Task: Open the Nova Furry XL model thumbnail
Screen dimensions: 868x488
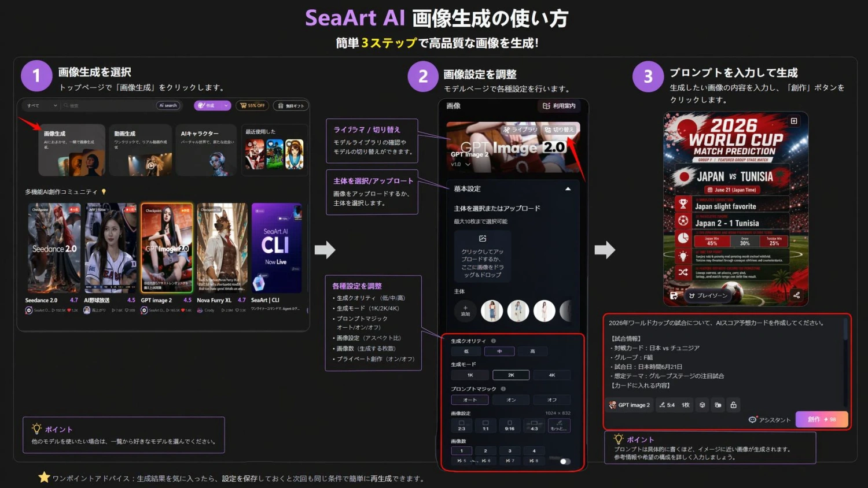Action: pyautogui.click(x=222, y=248)
